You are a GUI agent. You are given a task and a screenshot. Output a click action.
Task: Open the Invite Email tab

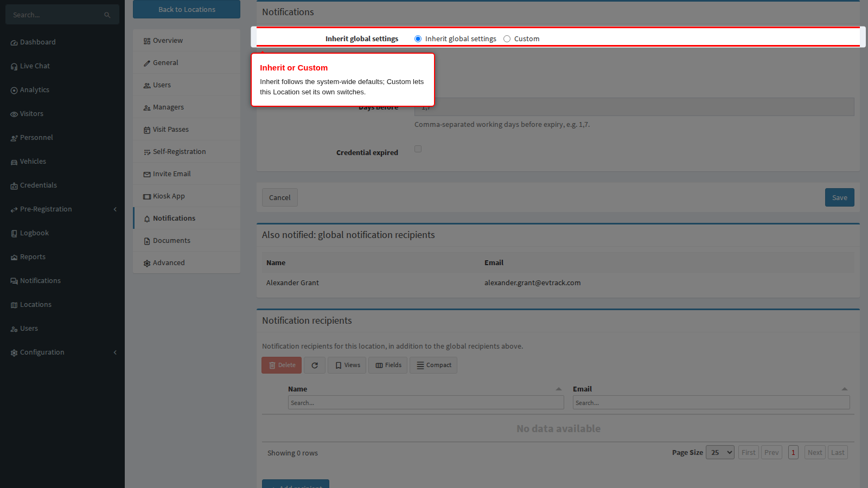(187, 174)
